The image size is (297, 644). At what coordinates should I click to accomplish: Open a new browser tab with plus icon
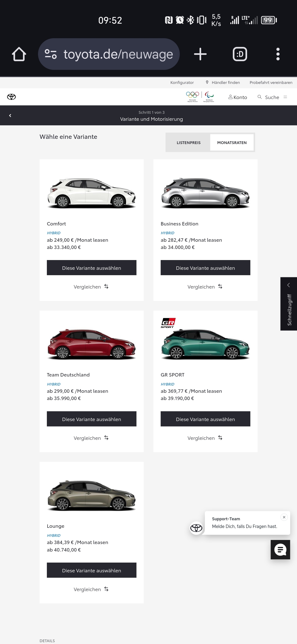[x=200, y=54]
